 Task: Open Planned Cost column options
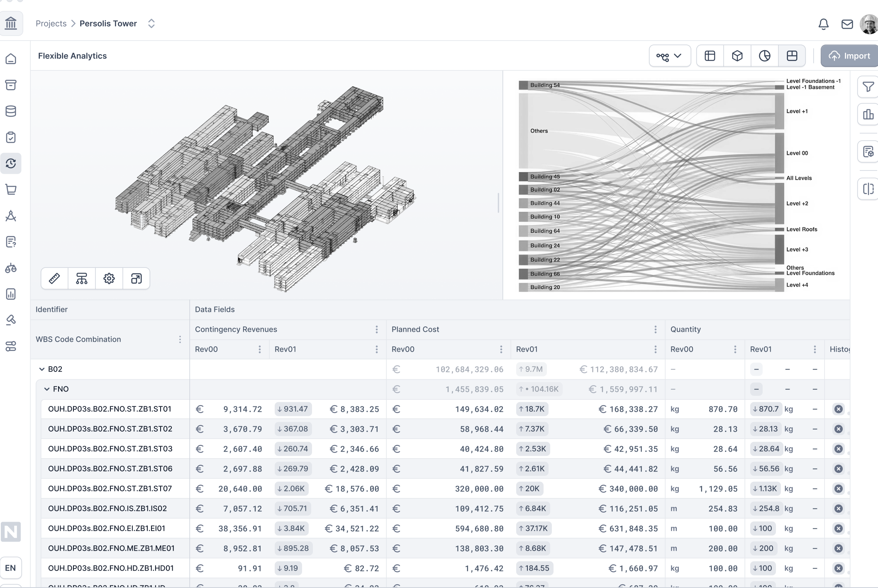tap(656, 329)
